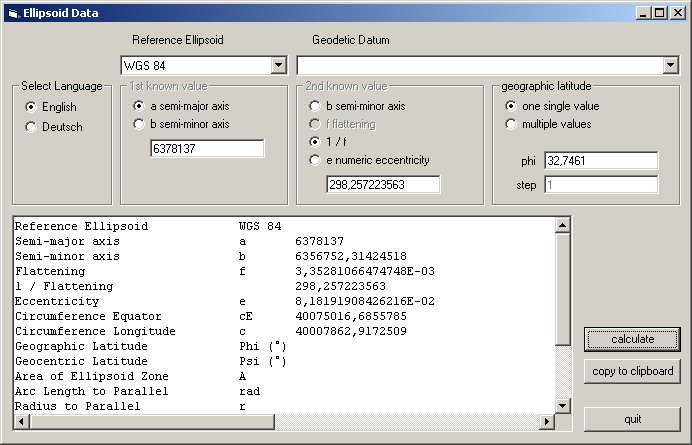Image resolution: width=692 pixels, height=445 pixels.
Task: Close the Ellipsoid Data window
Action: [677, 13]
